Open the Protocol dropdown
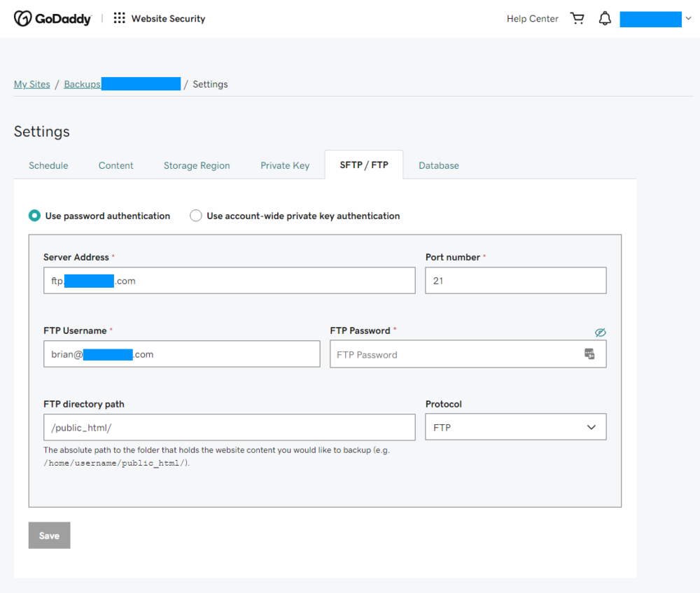700x593 pixels. point(515,426)
